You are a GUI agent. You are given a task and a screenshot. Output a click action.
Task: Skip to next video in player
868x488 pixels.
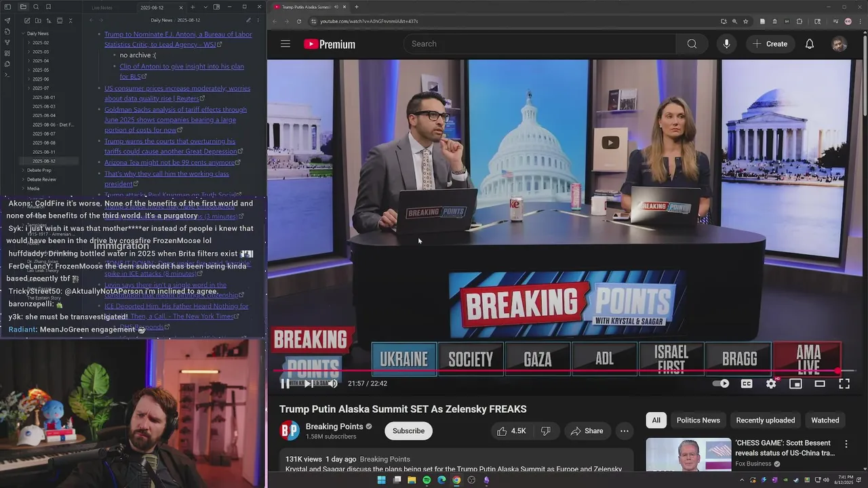click(308, 384)
